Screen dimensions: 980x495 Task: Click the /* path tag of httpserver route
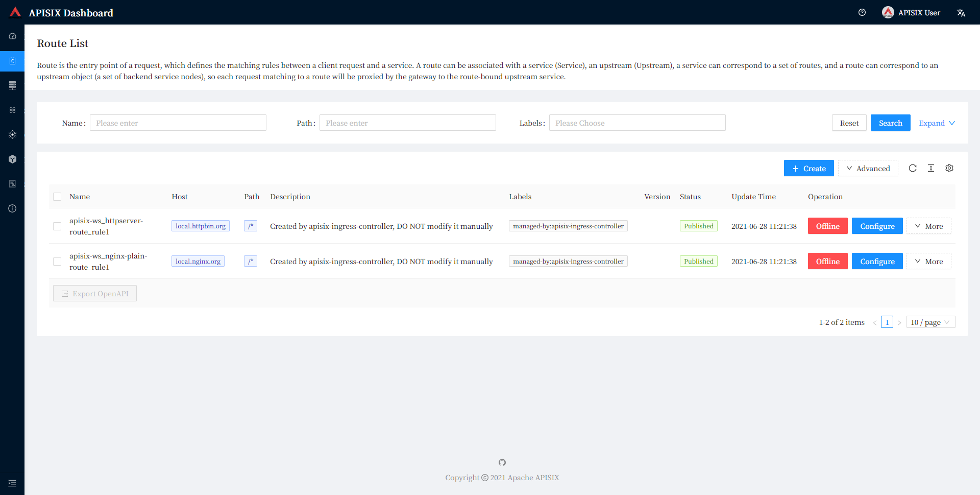251,226
